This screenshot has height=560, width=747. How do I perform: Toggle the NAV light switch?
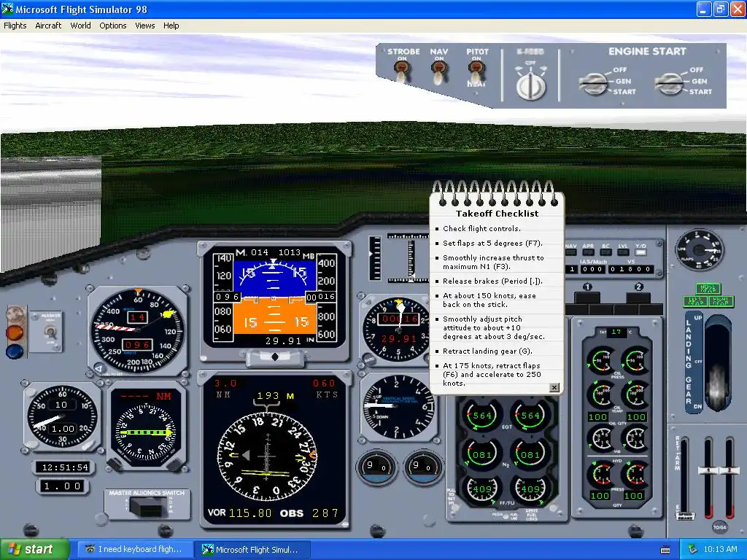(x=438, y=72)
